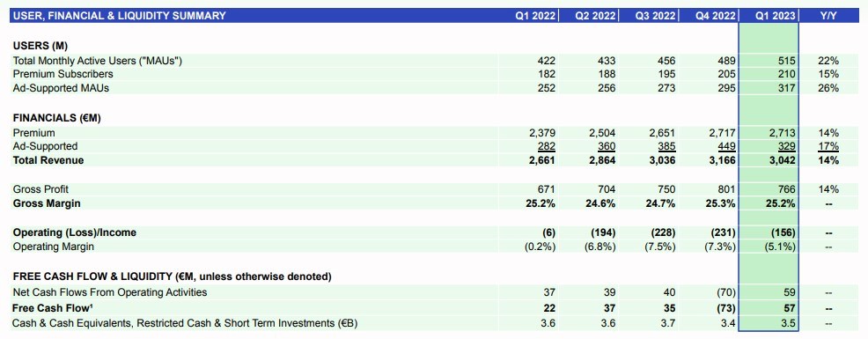Click Q2 2022 Gross Profit value 704

pyautogui.click(x=607, y=189)
